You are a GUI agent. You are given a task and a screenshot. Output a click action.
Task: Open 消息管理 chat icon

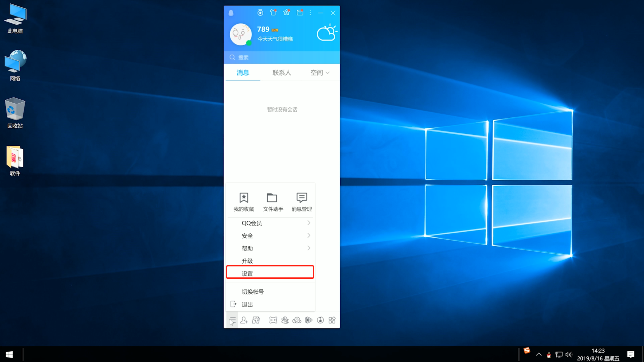[x=301, y=198]
